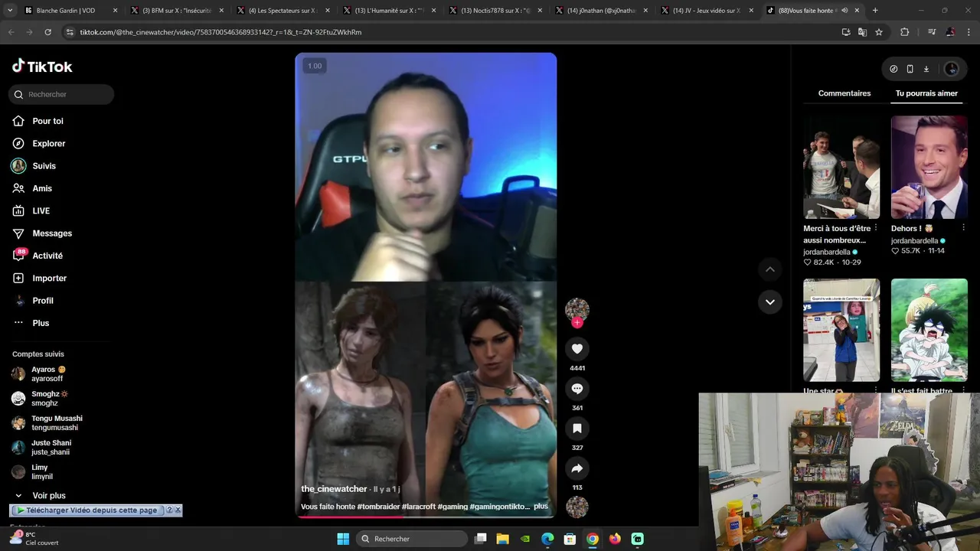Open the coins icon in top pill
Screen dimensions: 980x551
pyautogui.click(x=893, y=69)
